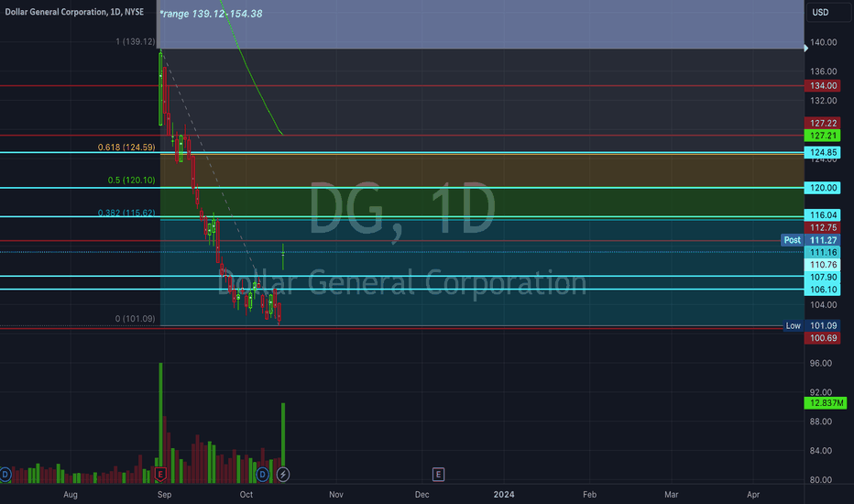Click the 111.27 post-market price label
Screen dimensions: 854x504
(x=823, y=240)
